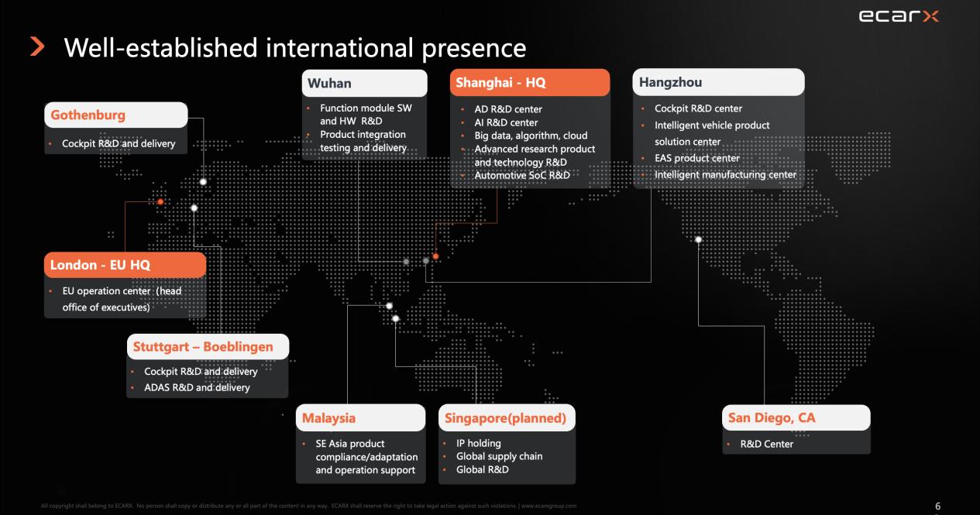Click the slide page number 6
This screenshot has width=980, height=515.
point(937,506)
